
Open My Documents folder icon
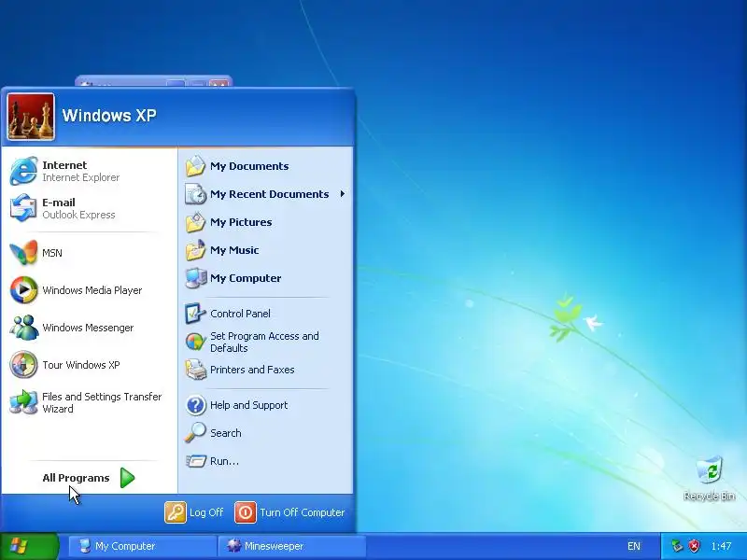(195, 166)
